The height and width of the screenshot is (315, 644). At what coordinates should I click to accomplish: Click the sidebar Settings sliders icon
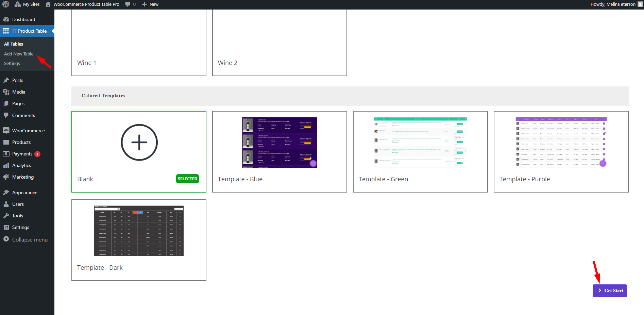6,227
